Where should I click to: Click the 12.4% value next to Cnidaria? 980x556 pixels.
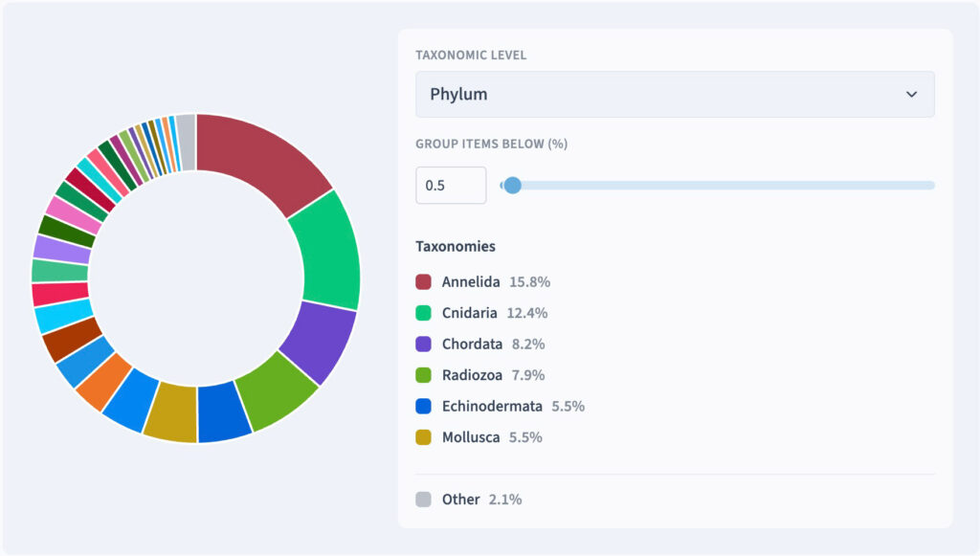click(527, 313)
